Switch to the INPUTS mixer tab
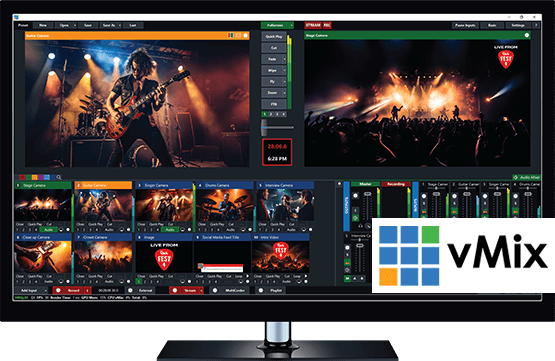555x361 pixels. (x=415, y=201)
